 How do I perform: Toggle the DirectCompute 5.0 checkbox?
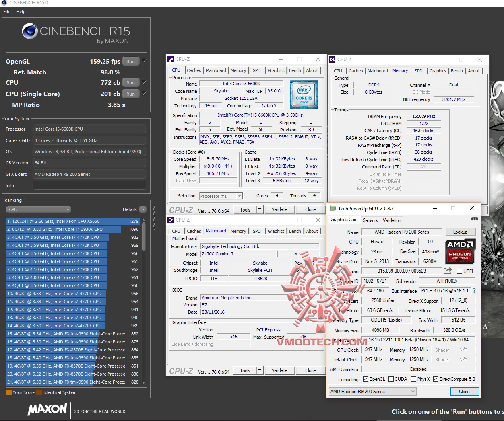[436, 379]
